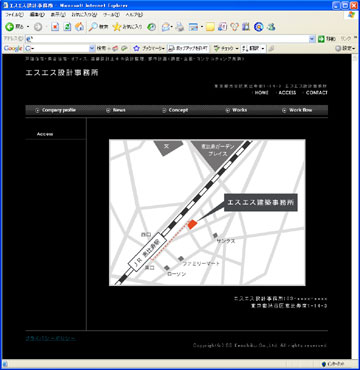Open the Works navigation tab
360x370 pixels.
tap(236, 110)
